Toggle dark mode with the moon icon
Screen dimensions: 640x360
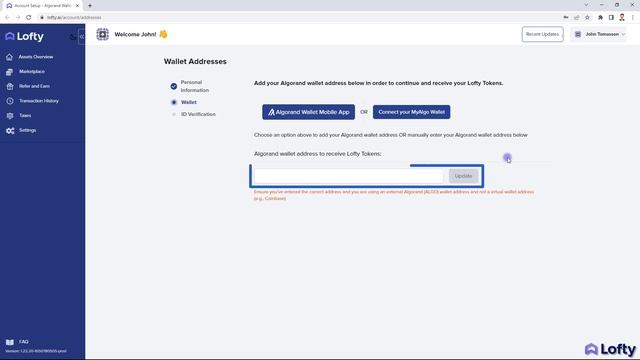[73, 37]
